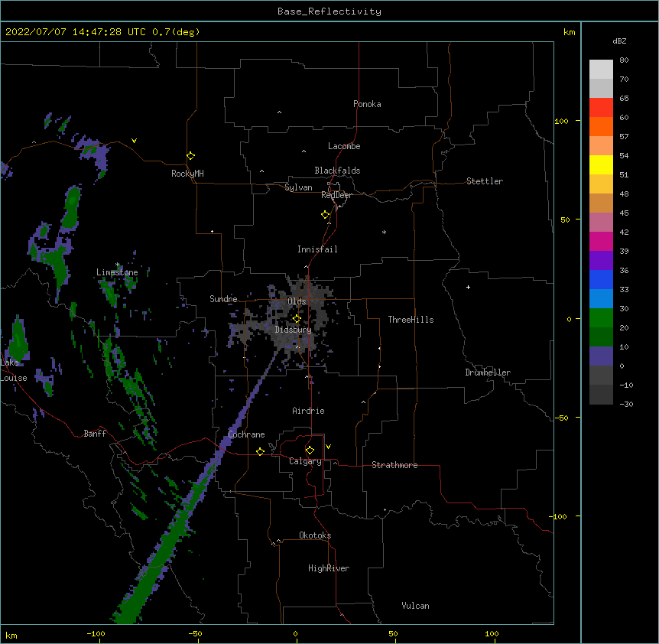This screenshot has height=644, width=659.
Task: Select the yellow diamond marker south of RedDeer
Action: tap(326, 215)
